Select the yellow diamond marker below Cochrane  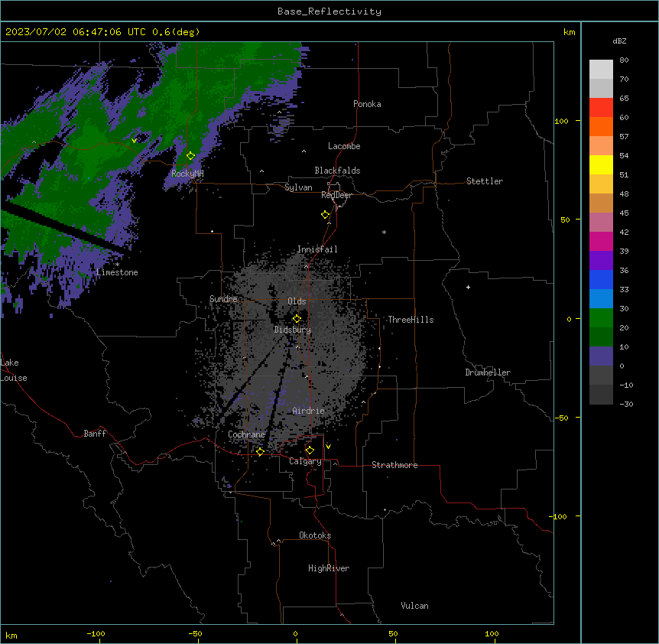pyautogui.click(x=260, y=451)
